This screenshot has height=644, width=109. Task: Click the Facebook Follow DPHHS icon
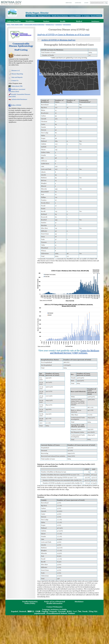coord(10,105)
